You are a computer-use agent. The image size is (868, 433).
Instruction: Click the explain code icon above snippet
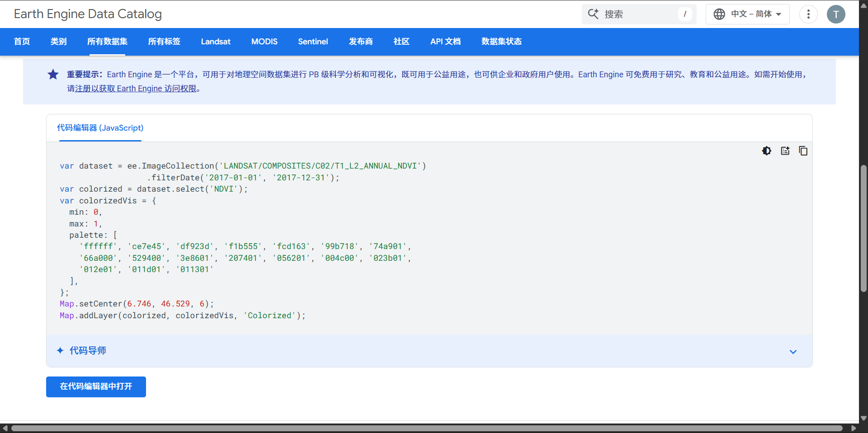pyautogui.click(x=785, y=151)
